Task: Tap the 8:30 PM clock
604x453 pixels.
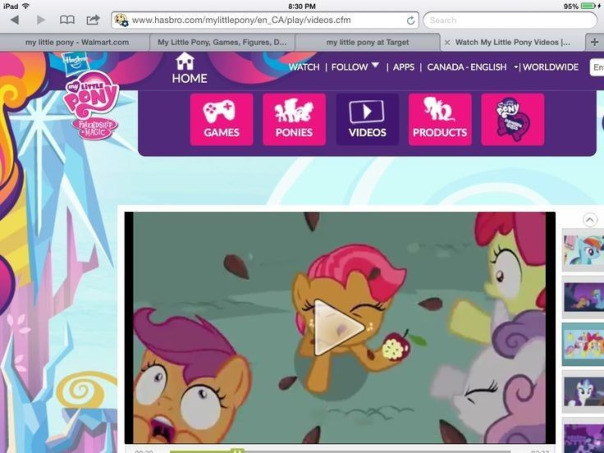Action: pyautogui.click(x=302, y=6)
